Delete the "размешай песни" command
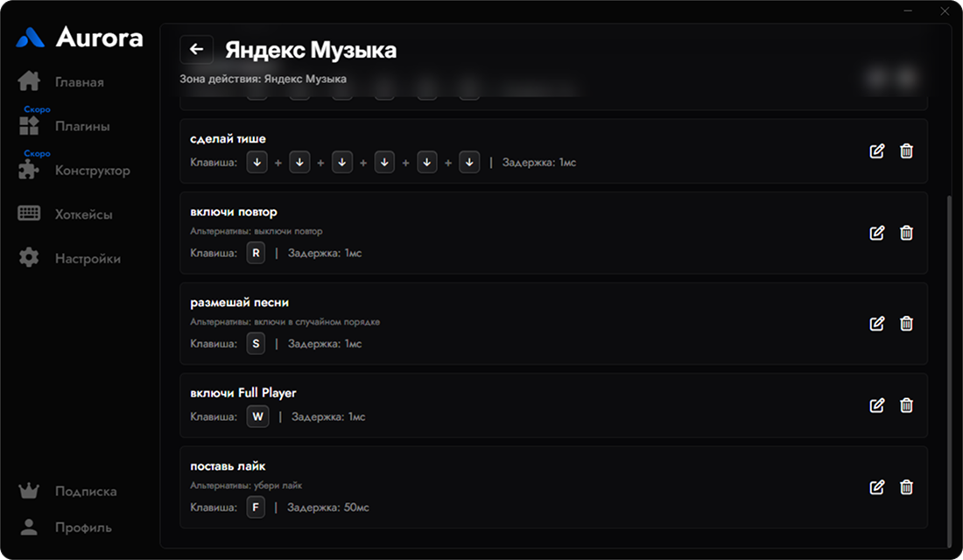The image size is (963, 560). 906,324
